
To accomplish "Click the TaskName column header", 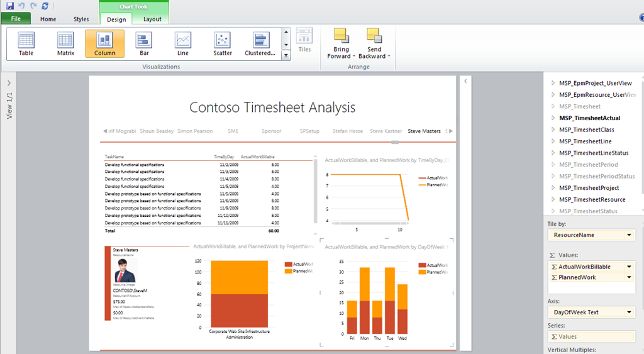I will click(114, 157).
